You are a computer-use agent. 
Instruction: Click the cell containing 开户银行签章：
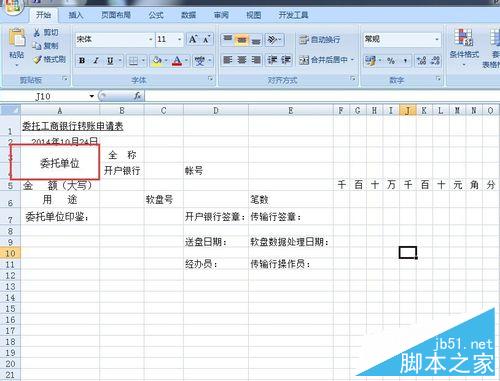click(x=216, y=217)
